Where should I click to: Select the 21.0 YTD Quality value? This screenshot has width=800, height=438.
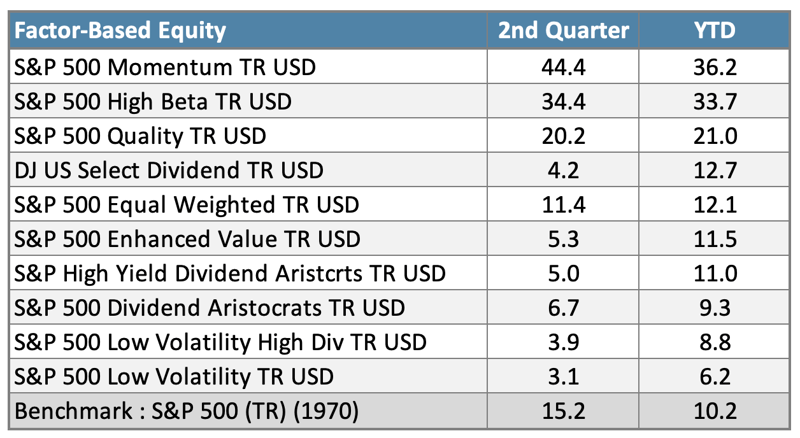click(715, 136)
